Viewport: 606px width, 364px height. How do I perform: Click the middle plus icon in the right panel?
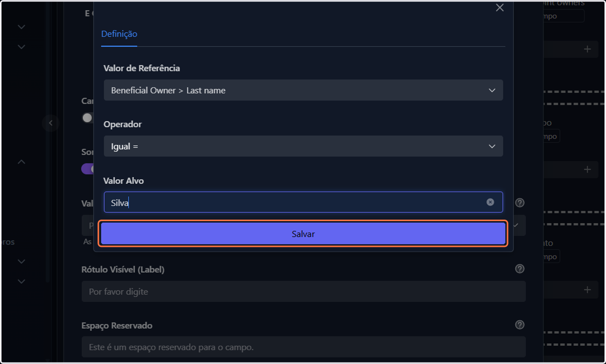(587, 170)
